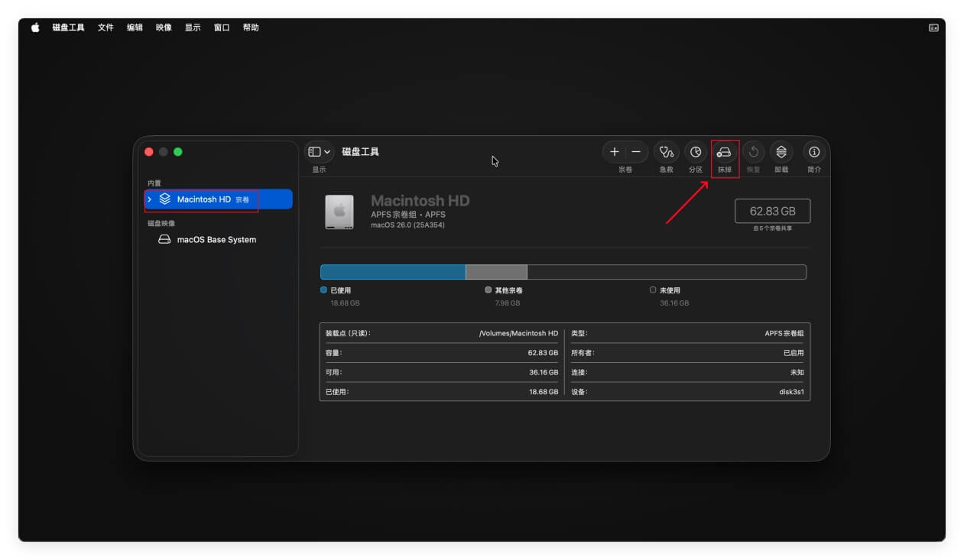The width and height of the screenshot is (964, 560).
Task: Click the Restore (恢复) toolbar icon
Action: point(753,152)
